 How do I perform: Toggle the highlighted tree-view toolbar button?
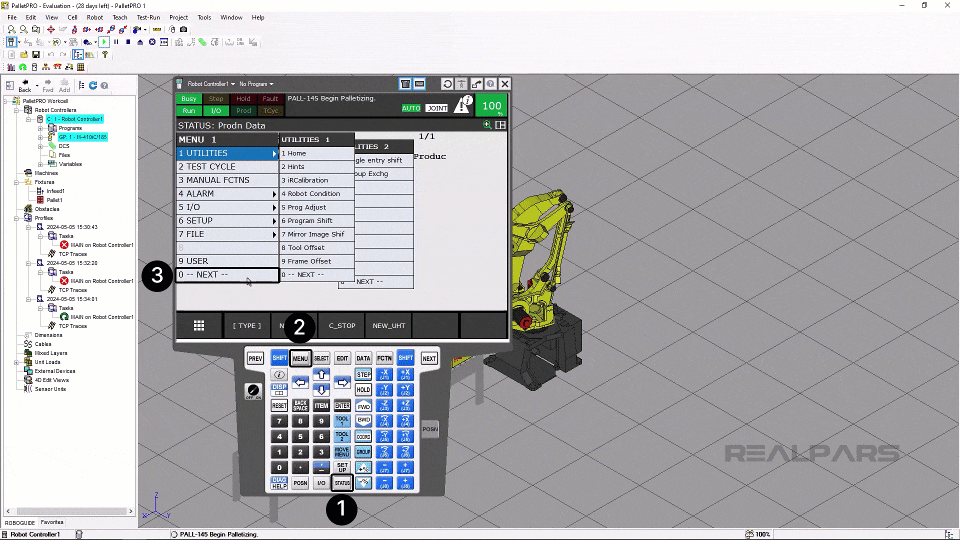78,54
